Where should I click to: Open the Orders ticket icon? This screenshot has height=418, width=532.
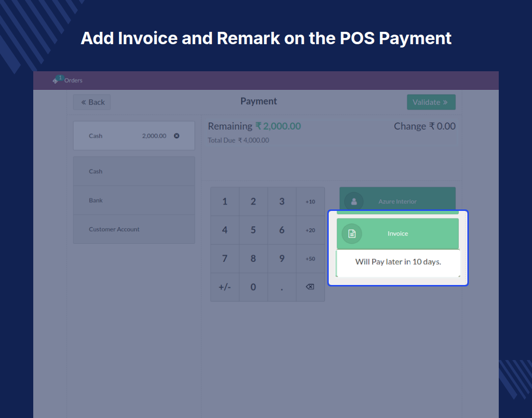pyautogui.click(x=55, y=81)
